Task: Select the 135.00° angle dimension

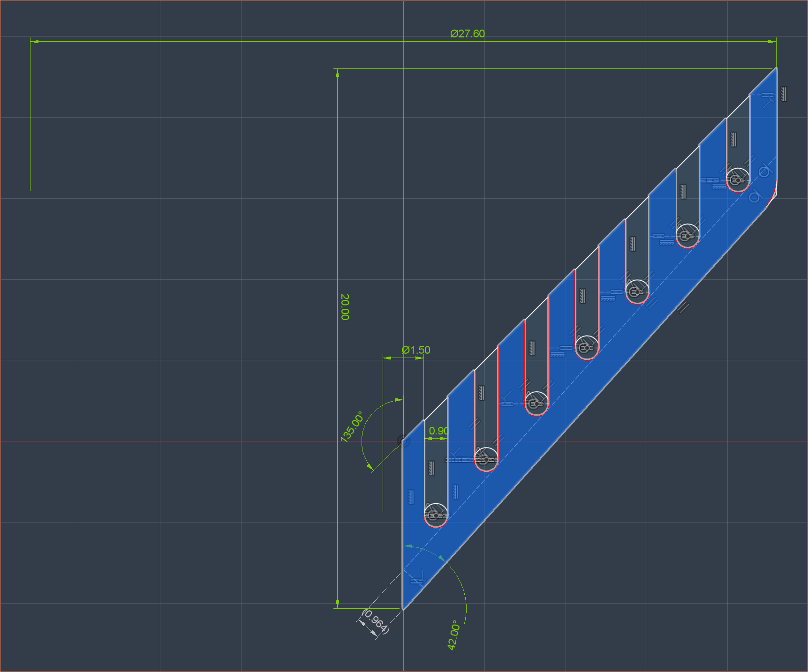Action: 352,426
